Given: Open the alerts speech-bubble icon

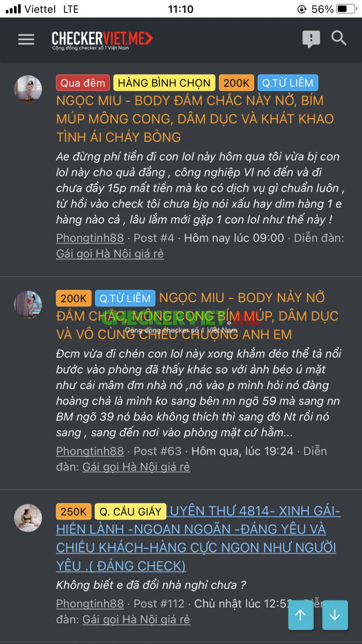Looking at the screenshot, I should coord(311,39).
